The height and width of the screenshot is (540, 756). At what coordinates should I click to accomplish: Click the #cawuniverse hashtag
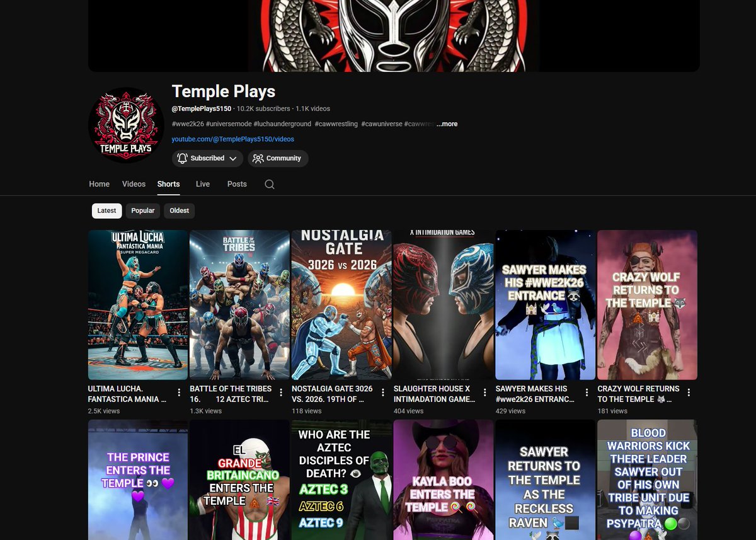382,124
